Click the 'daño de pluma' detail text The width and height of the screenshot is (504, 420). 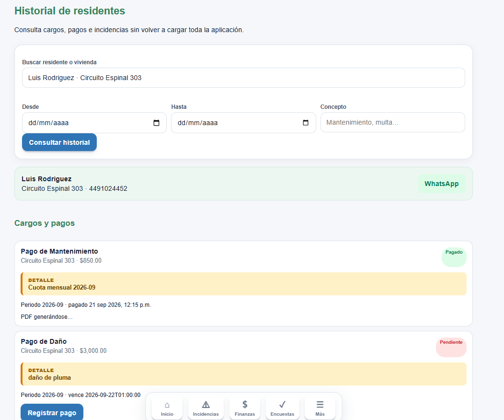click(x=49, y=377)
